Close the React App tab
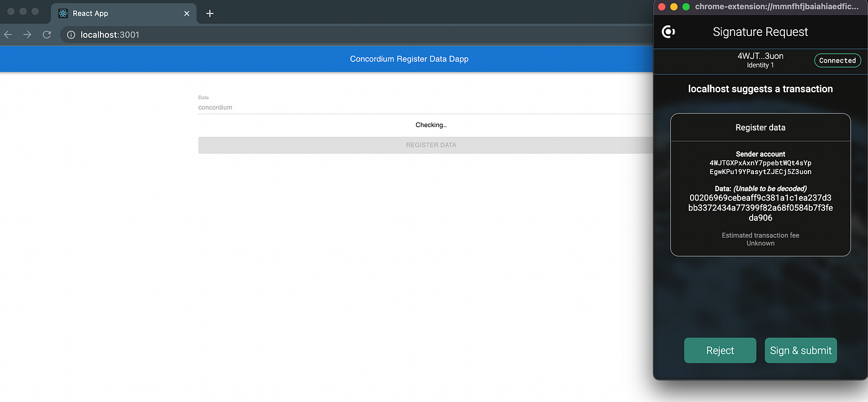This screenshot has width=868, height=402. pyautogui.click(x=187, y=13)
